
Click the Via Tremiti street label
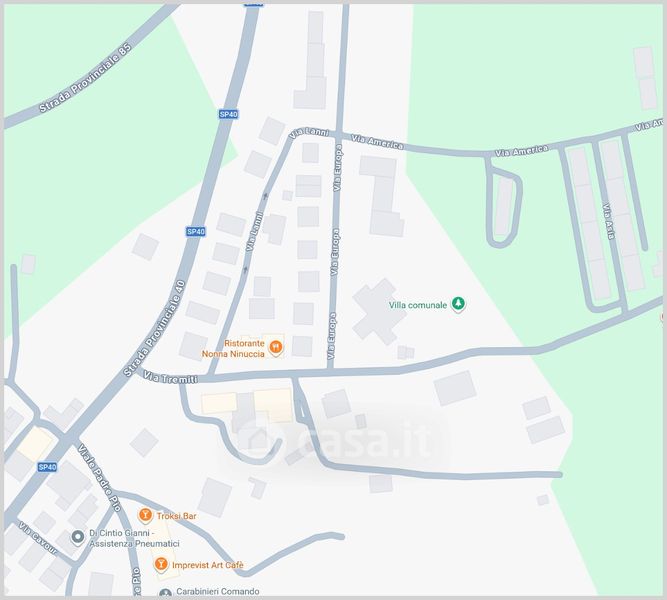pos(171,377)
